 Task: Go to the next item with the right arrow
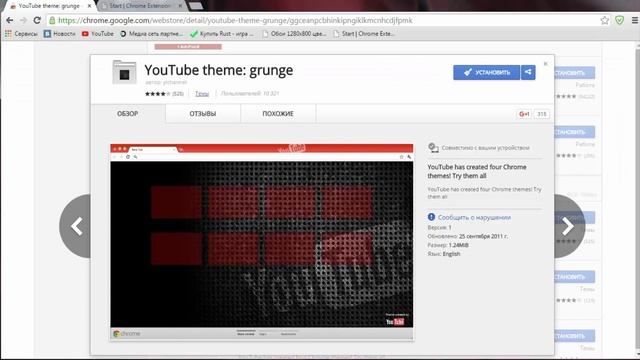569,226
